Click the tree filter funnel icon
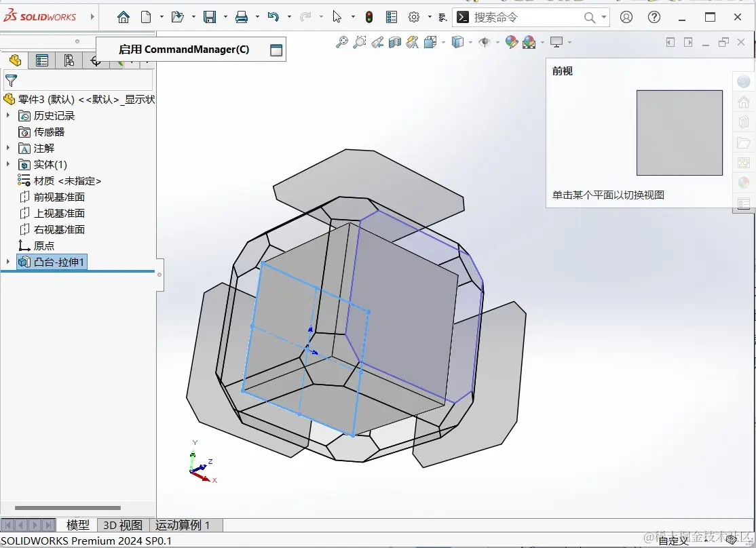This screenshot has width=756, height=548. click(11, 81)
